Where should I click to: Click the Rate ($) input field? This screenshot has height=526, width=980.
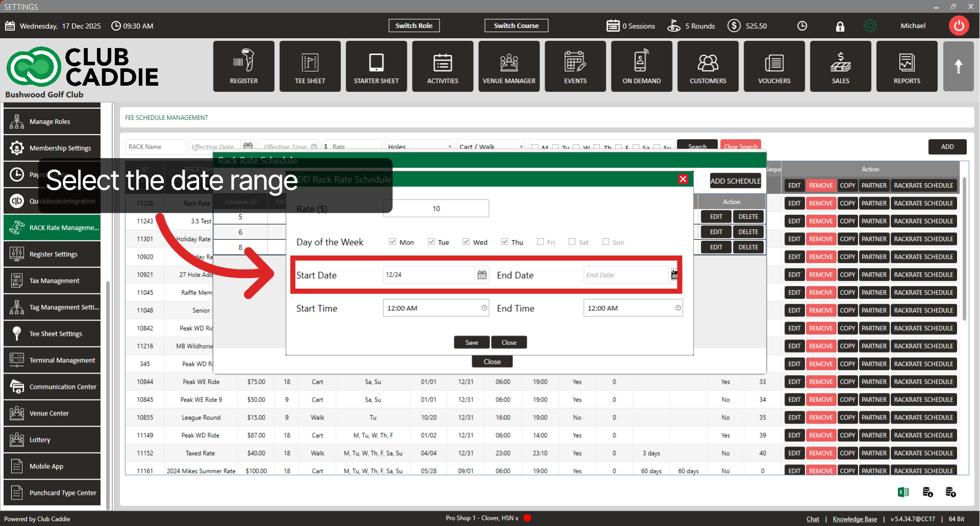436,209
